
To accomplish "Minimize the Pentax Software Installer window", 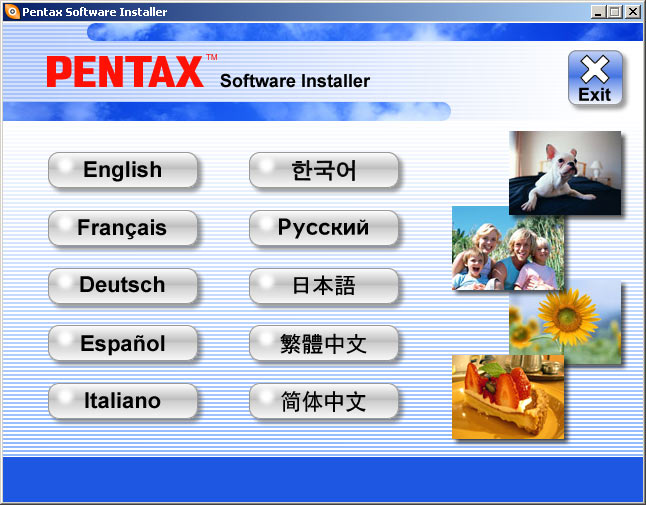I will coord(598,12).
